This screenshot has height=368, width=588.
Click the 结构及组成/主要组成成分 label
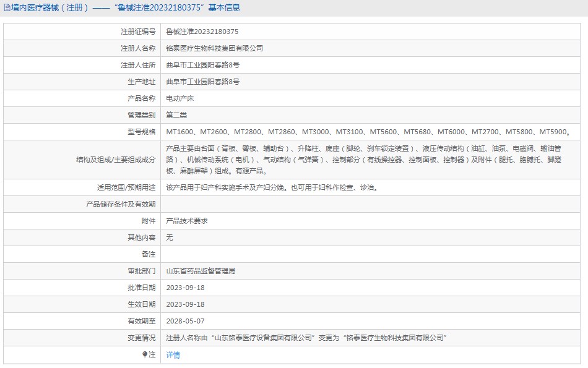116,160
